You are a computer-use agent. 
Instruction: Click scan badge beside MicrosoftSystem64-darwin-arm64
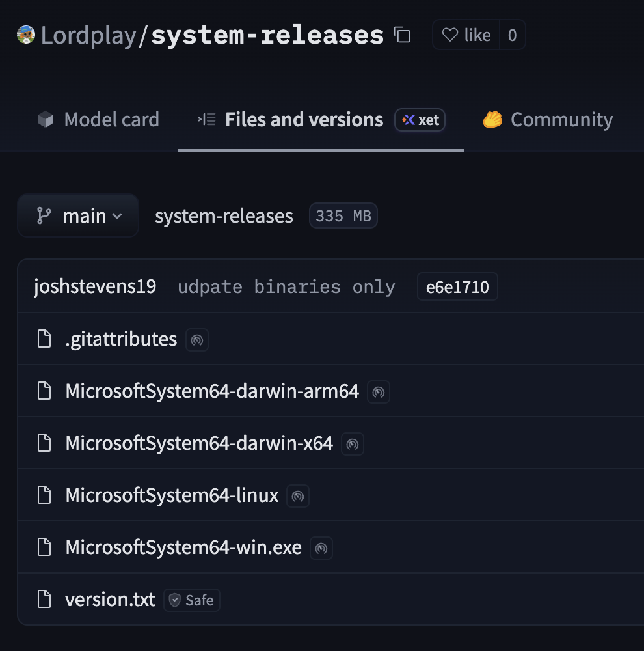click(x=379, y=392)
